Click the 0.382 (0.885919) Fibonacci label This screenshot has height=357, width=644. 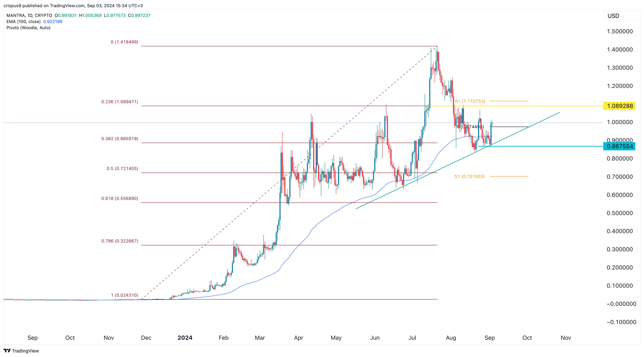[x=120, y=139]
